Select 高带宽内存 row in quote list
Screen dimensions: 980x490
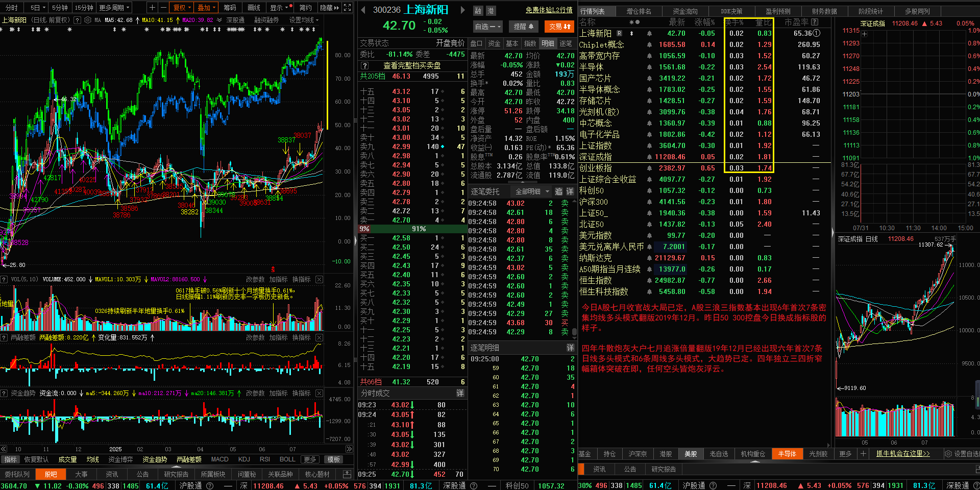click(704, 56)
